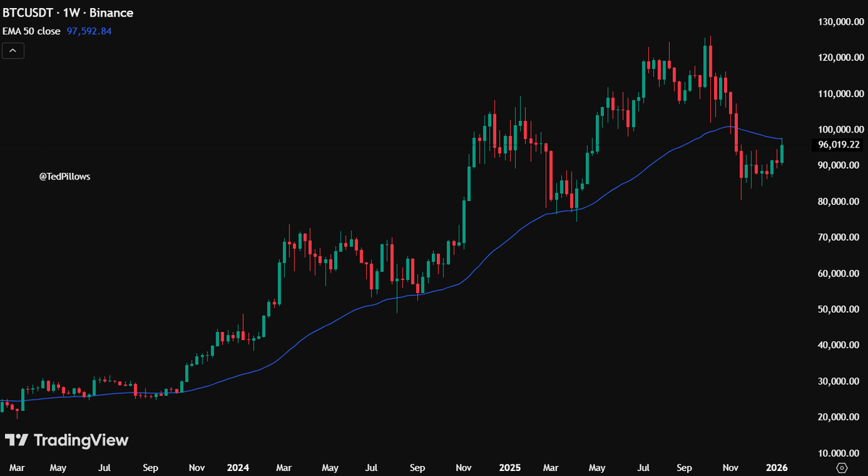The image size is (868, 476).
Task: Click the 2024 year label on time axis
Action: 239,467
